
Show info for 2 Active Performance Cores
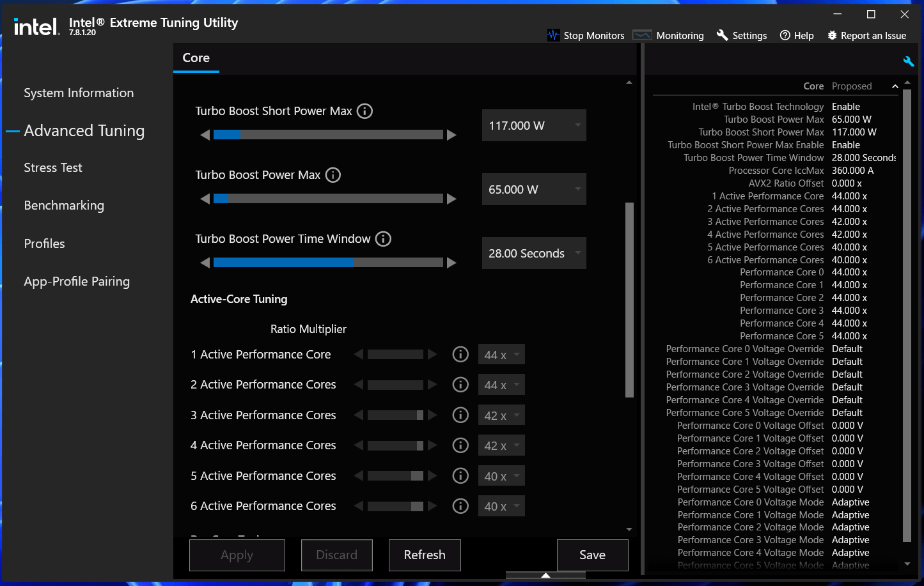coord(460,385)
